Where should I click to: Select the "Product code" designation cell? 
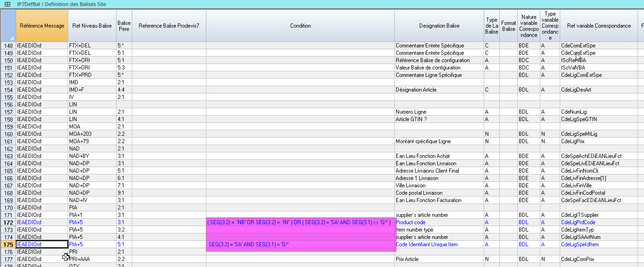439,222
